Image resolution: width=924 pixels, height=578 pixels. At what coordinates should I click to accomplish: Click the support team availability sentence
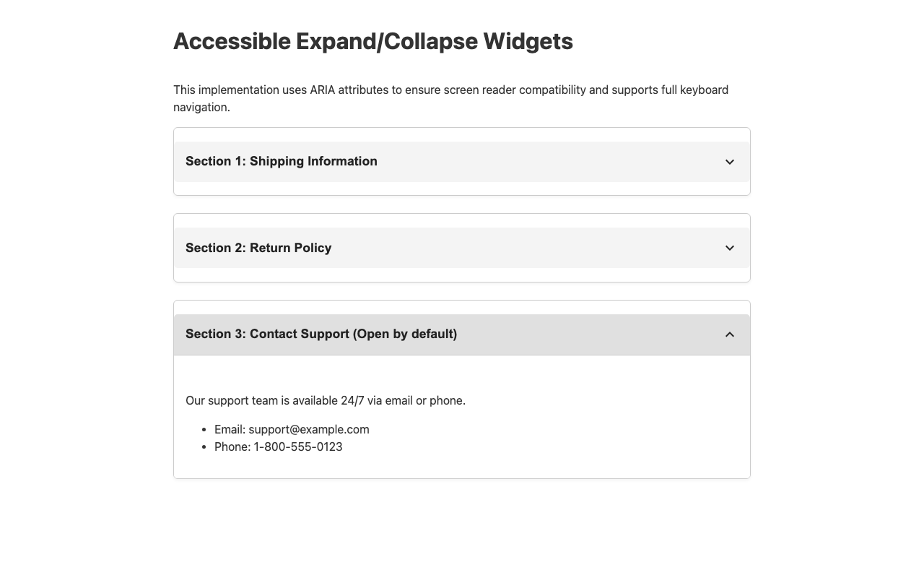326,400
